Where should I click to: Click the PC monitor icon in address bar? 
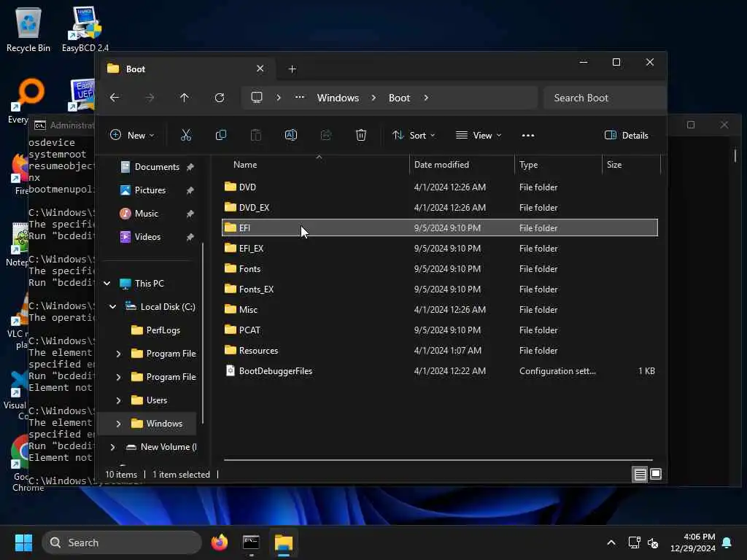point(257,98)
